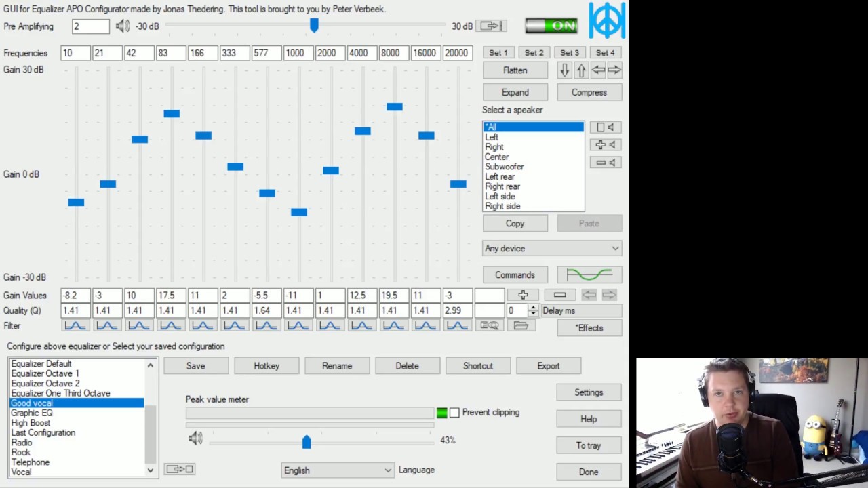Shift sliders left with left arrow
868x488 pixels.
pos(597,70)
